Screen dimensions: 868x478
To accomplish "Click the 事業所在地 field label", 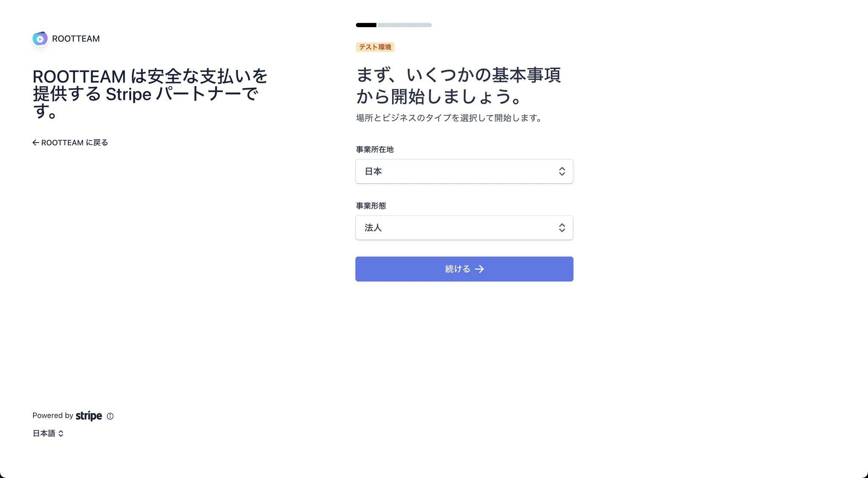I will pyautogui.click(x=375, y=150).
